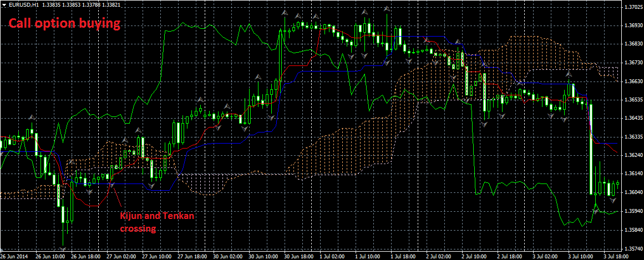This screenshot has width=644, height=260.
Task: Click the 1.36140 price scale label
Action: 633,174
